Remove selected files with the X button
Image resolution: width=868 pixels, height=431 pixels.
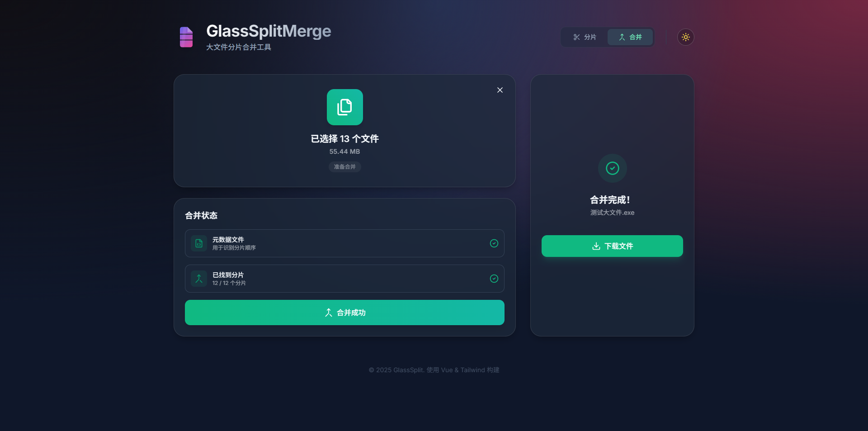click(500, 90)
